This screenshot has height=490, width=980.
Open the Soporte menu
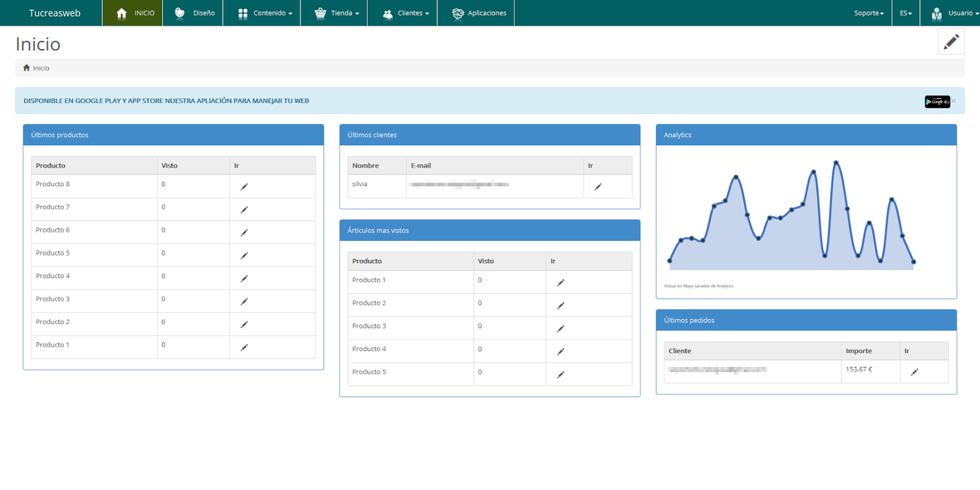[x=869, y=13]
